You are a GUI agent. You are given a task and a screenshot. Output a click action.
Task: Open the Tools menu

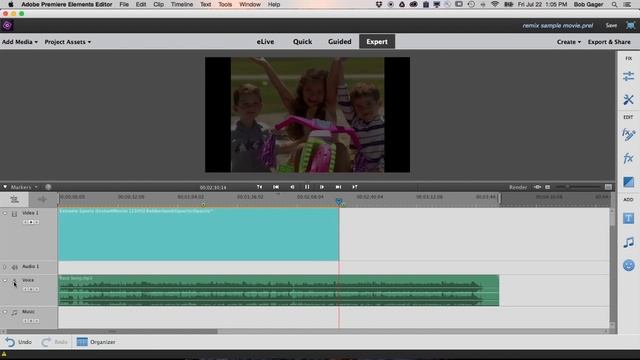pyautogui.click(x=225, y=4)
